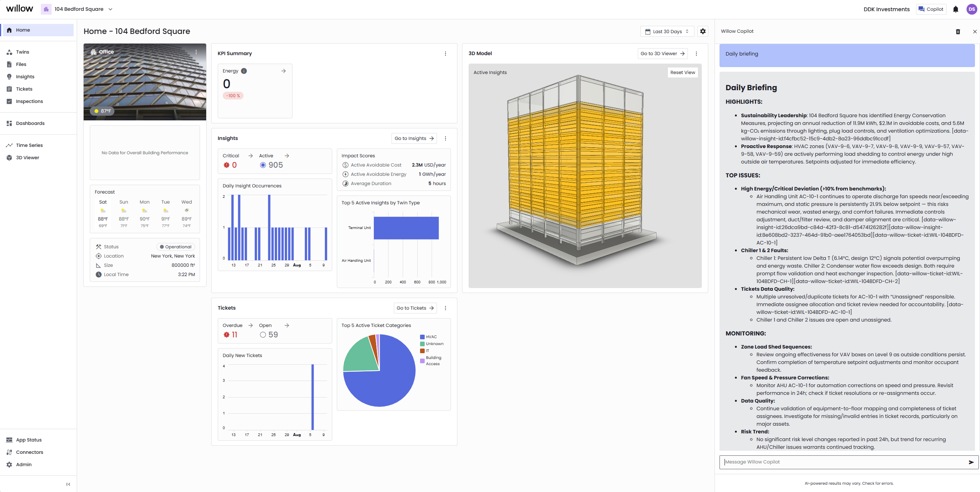Screen dimensions: 980x492
Task: Click the Message Willow Copilot input field
Action: (x=829, y=462)
